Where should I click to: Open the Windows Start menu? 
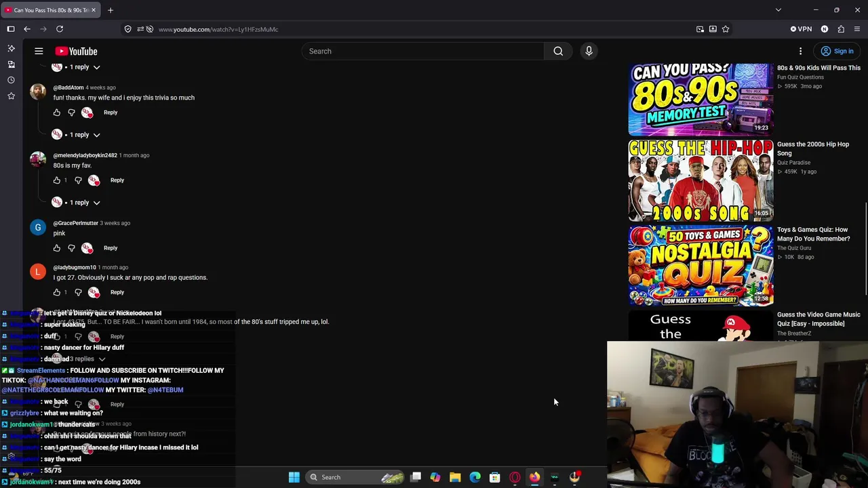[x=294, y=477]
